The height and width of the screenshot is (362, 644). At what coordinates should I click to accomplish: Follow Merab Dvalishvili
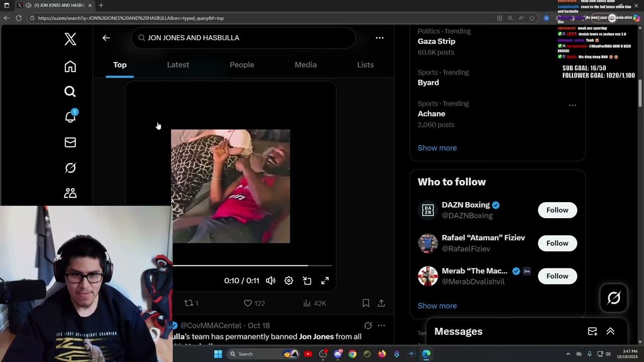(557, 276)
